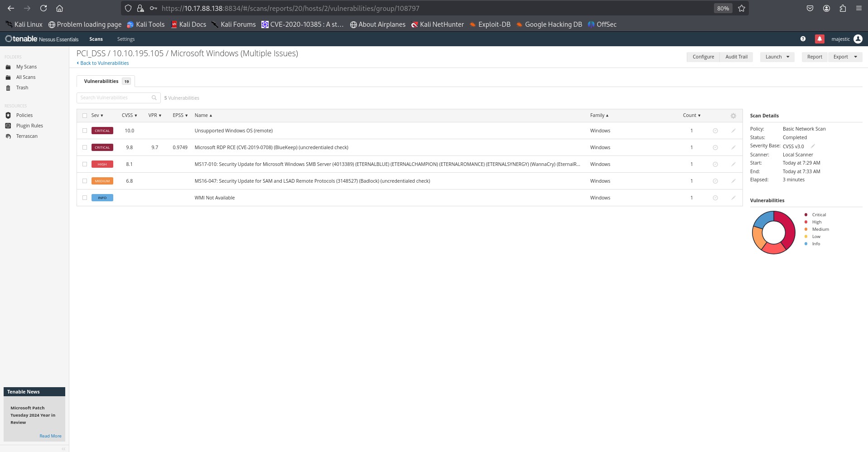Modify the MS16-047 row with pencil icon
This screenshot has height=452, width=868.
(733, 181)
